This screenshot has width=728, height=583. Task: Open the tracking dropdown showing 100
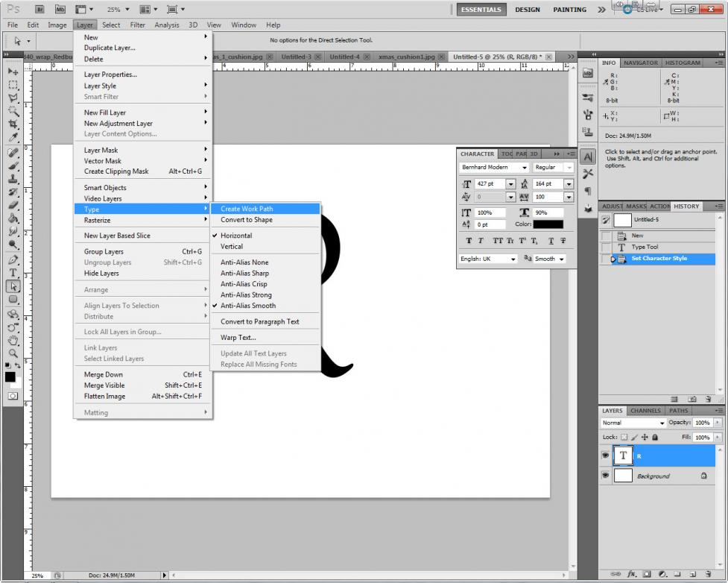pyautogui.click(x=569, y=197)
